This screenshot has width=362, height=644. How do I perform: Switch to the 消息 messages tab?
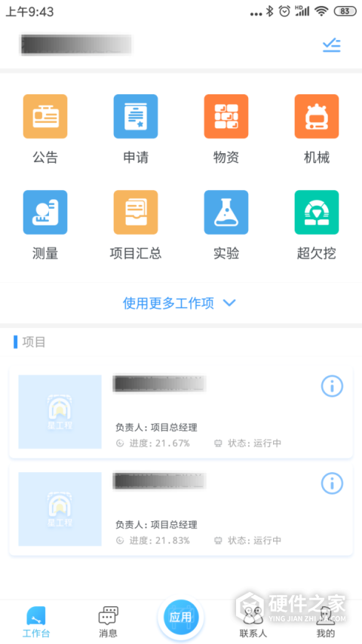pos(108,622)
